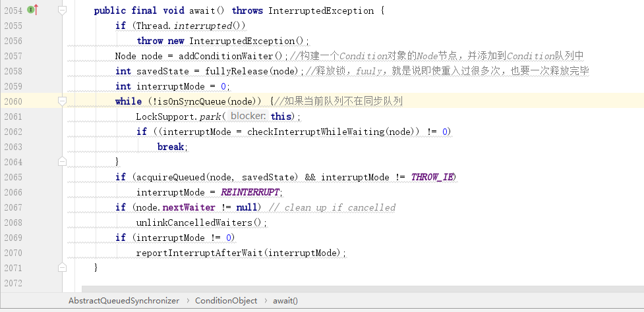The image size is (644, 312).
Task: Click the REINTERRUPT constant
Action: (250, 192)
